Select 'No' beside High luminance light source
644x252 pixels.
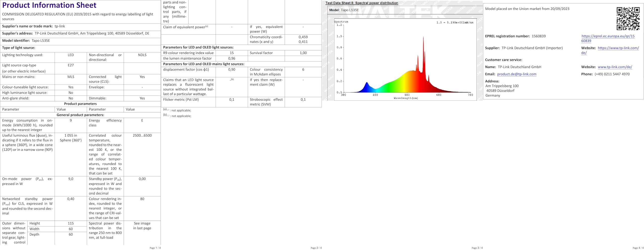click(71, 93)
